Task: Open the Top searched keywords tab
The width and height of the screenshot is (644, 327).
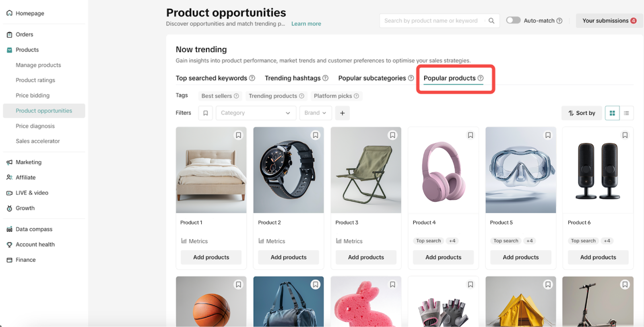Action: [211, 78]
